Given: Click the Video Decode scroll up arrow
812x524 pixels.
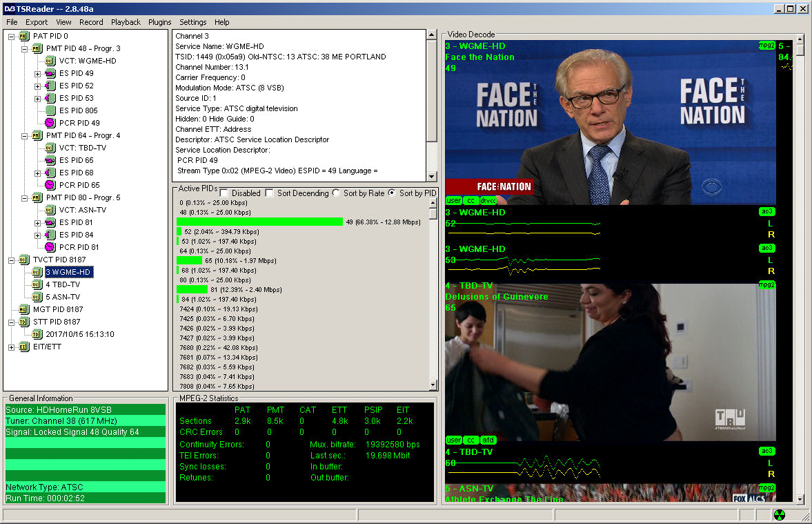Looking at the screenshot, I should click(800, 39).
